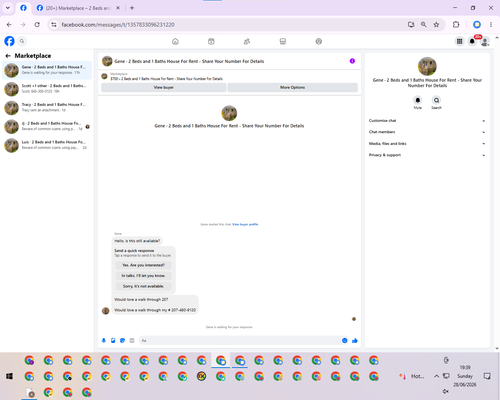The image size is (500, 400).
Task: Send a thumbs-up like
Action: pos(355,340)
